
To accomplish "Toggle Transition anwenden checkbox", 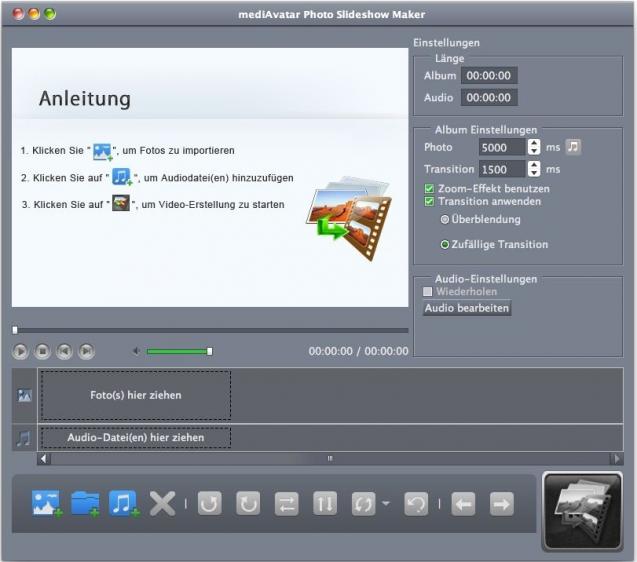I will [x=429, y=201].
